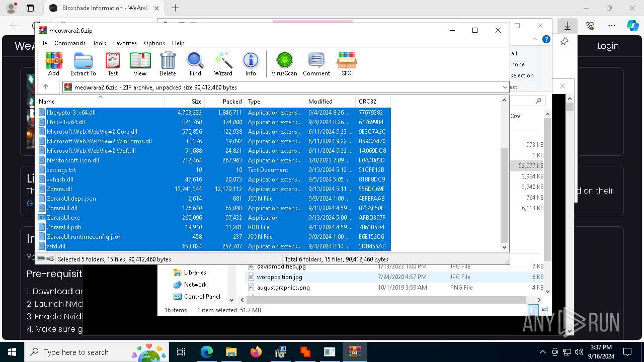Select Microsoft.Web.WebView2.Core.dll row

coord(214,132)
